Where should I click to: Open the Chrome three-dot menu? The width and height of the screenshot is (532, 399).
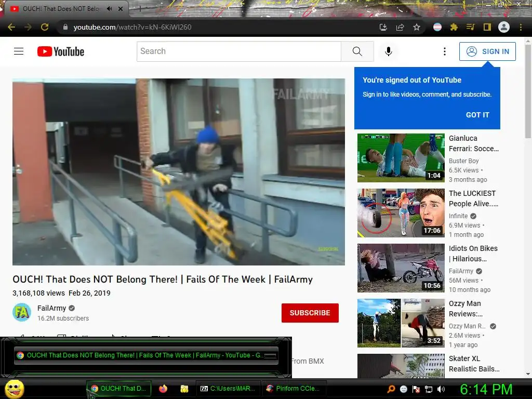(521, 27)
